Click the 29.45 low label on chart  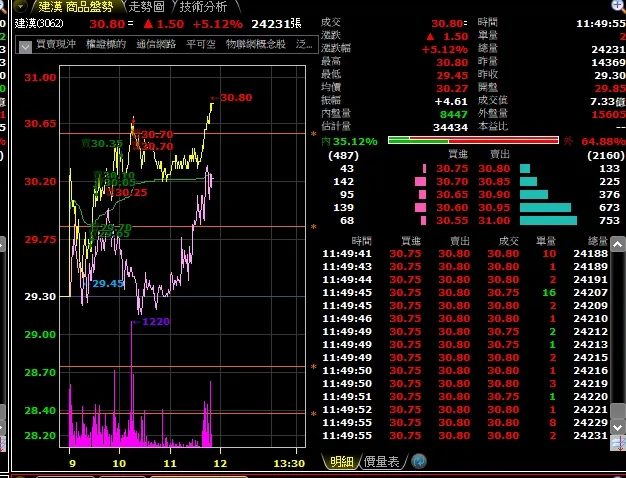click(108, 284)
